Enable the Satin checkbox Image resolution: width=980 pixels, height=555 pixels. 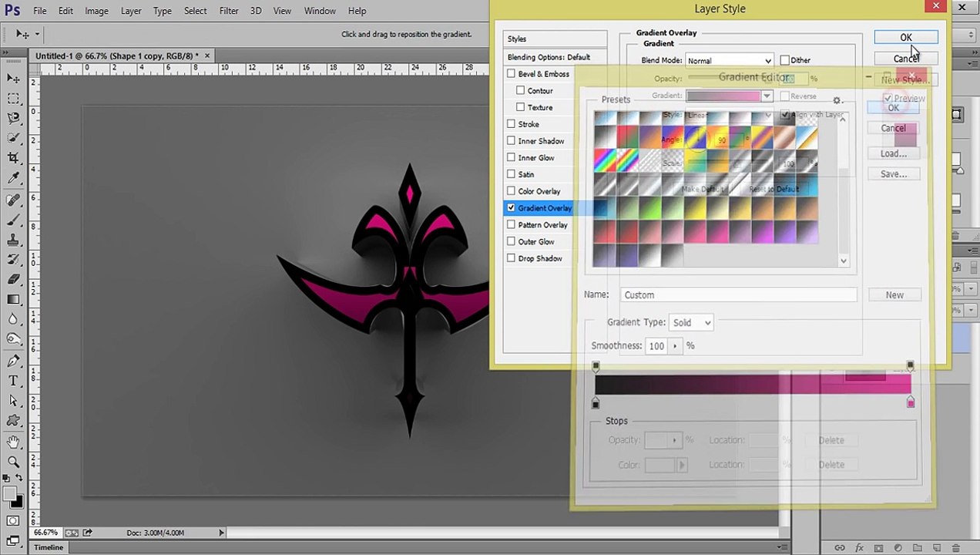pos(511,174)
